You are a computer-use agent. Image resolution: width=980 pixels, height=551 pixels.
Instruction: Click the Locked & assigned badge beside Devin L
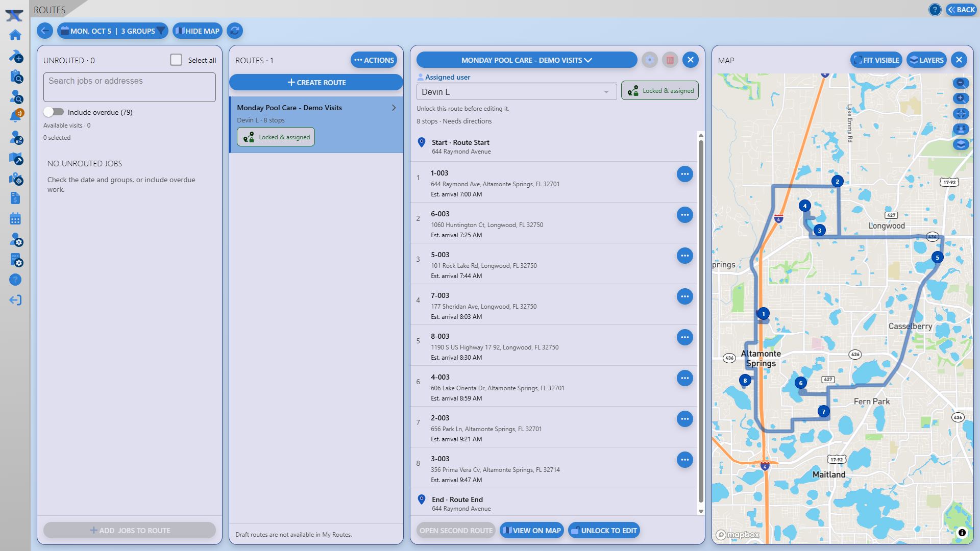[660, 91]
